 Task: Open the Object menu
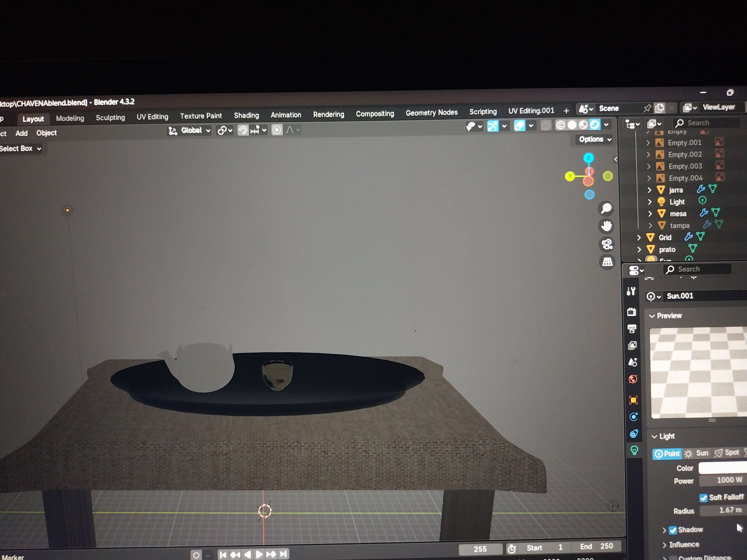(47, 133)
